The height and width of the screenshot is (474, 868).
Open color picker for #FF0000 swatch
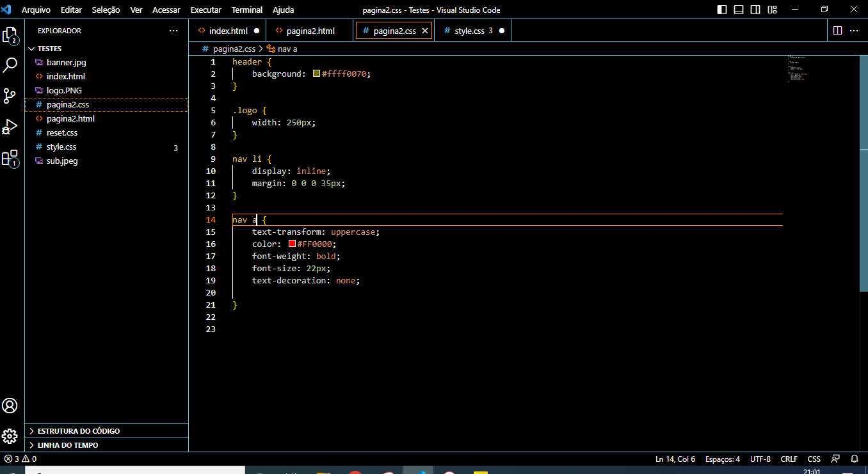click(292, 244)
